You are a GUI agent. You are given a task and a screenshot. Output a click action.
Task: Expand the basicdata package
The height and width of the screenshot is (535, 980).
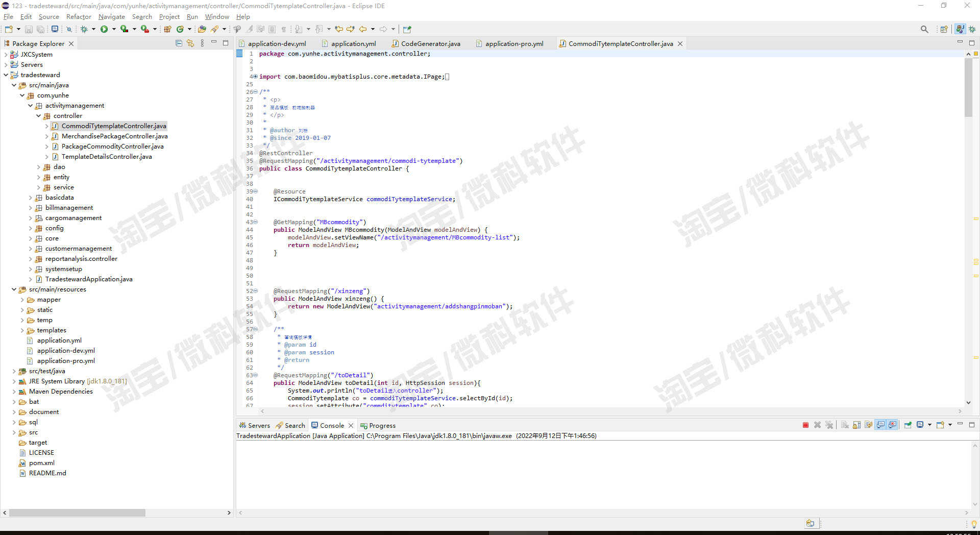[x=31, y=198]
